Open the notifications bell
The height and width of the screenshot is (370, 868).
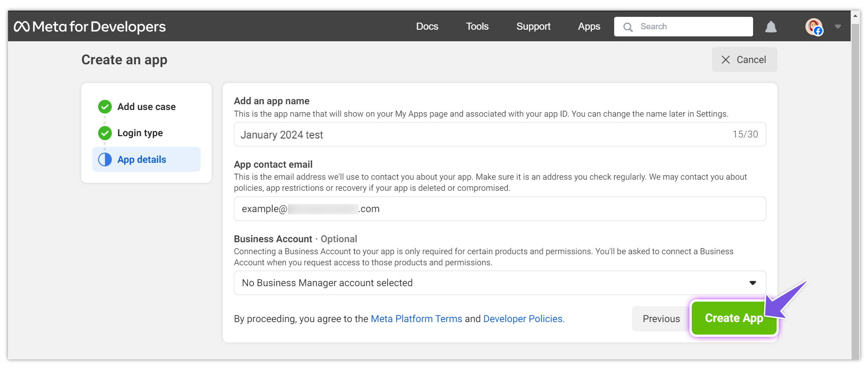(x=771, y=27)
